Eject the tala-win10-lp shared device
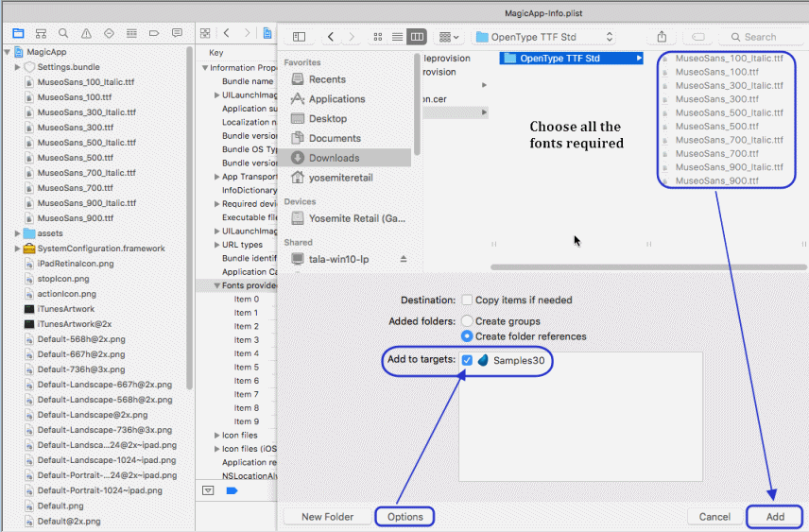This screenshot has width=809, height=532. [x=404, y=259]
